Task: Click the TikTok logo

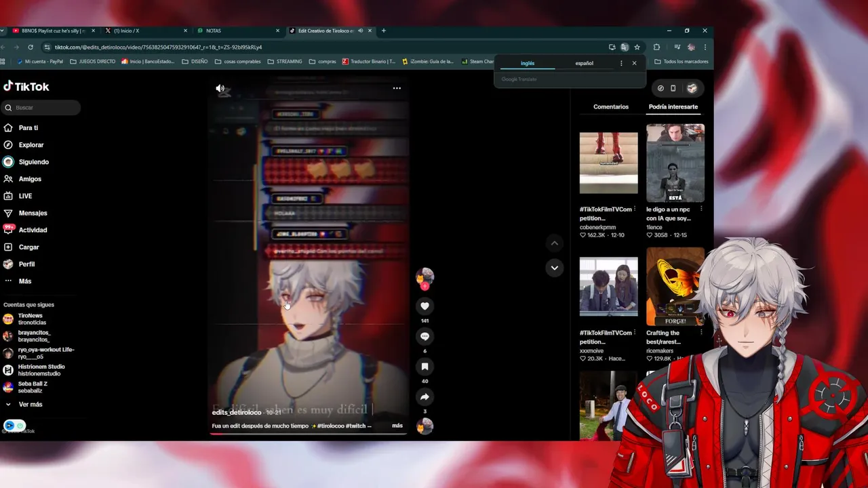Action: (x=26, y=86)
